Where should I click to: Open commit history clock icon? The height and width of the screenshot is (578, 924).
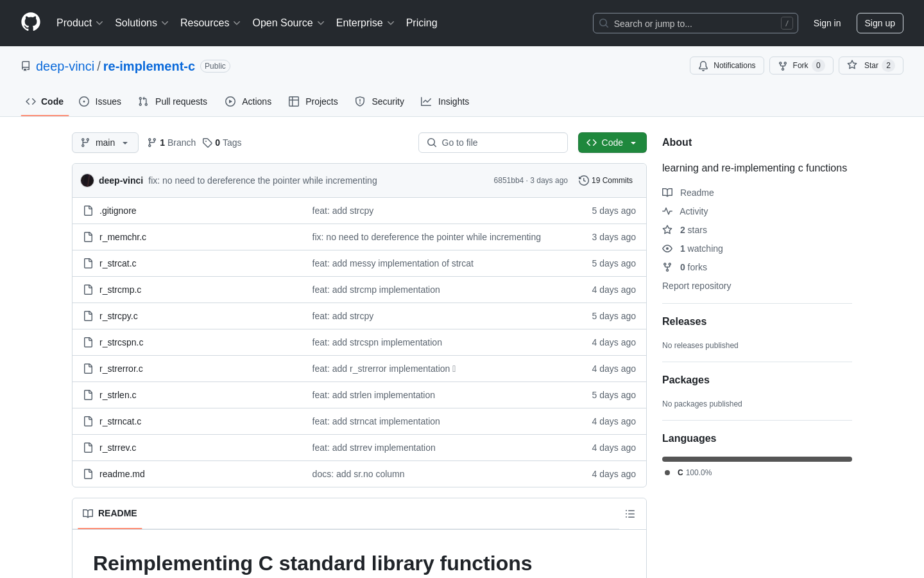coord(583,180)
